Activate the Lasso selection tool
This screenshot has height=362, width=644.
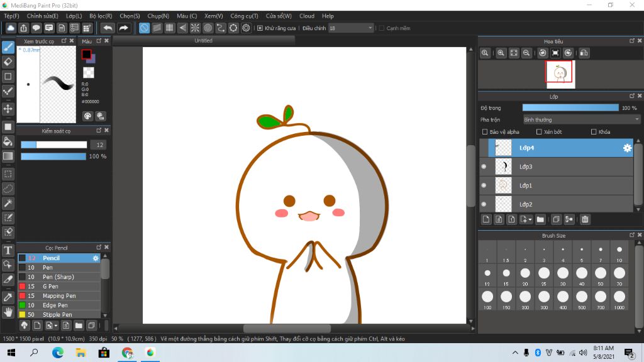point(8,189)
